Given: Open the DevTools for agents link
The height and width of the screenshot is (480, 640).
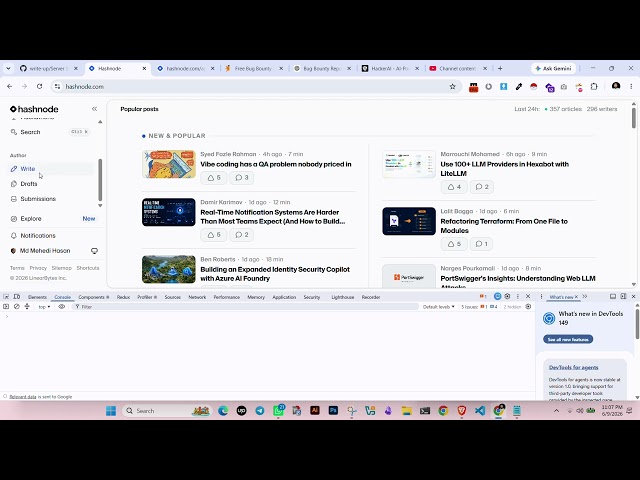Looking at the screenshot, I should pyautogui.click(x=573, y=367).
